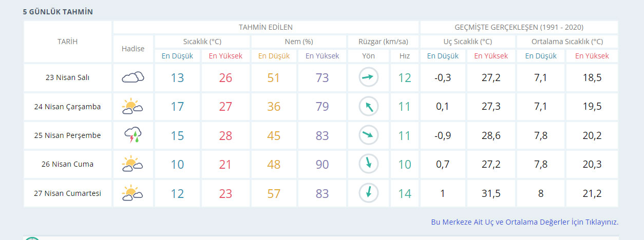Click the wind direction arrow for 24 Nisan Çarşamba

point(368,107)
